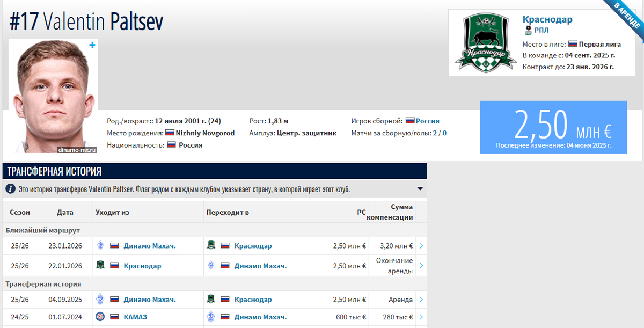Open details arrow for 01.07.2024 transfer
Viewport: 644px width, 328px height.
click(x=421, y=317)
